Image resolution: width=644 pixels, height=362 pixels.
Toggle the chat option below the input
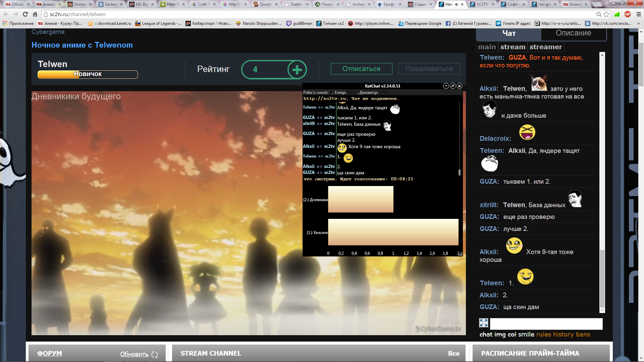click(x=486, y=335)
